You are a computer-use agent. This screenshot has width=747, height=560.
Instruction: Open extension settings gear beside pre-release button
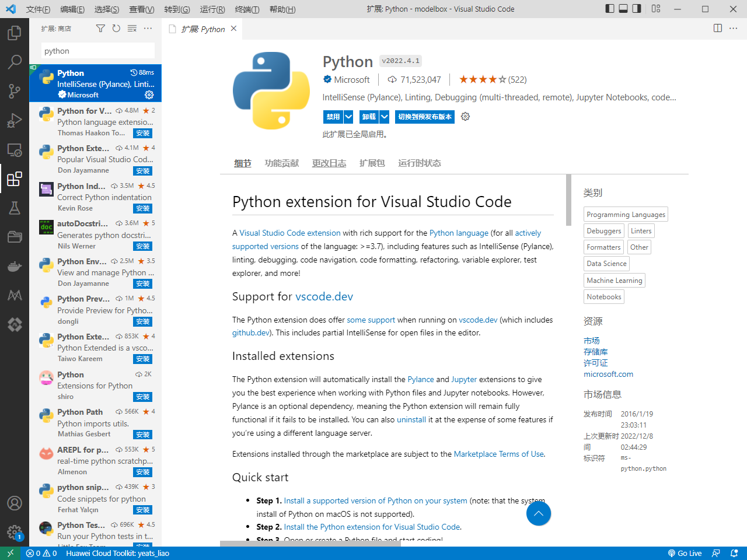[x=465, y=117]
